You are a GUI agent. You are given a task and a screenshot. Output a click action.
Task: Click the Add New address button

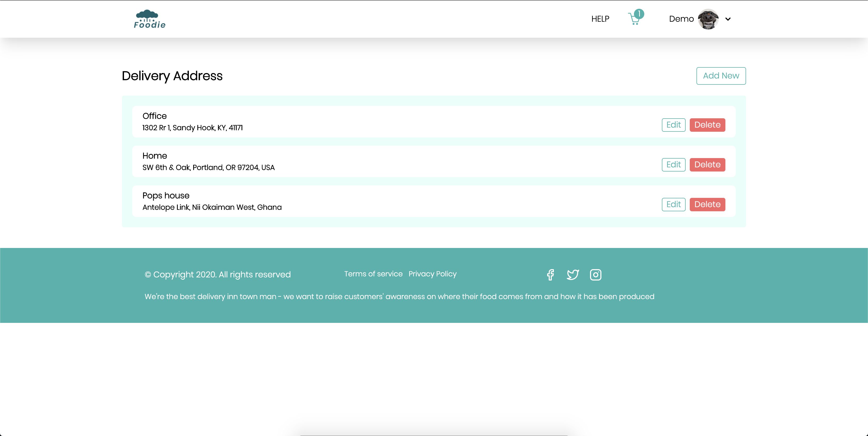pos(721,76)
